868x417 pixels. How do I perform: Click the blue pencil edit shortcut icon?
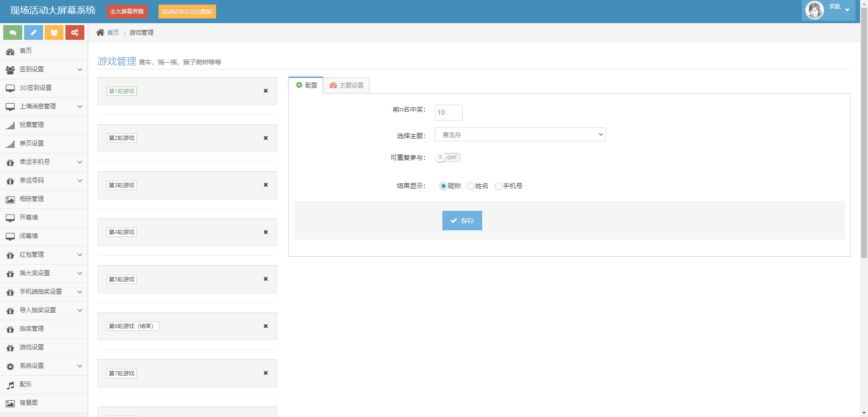point(33,32)
